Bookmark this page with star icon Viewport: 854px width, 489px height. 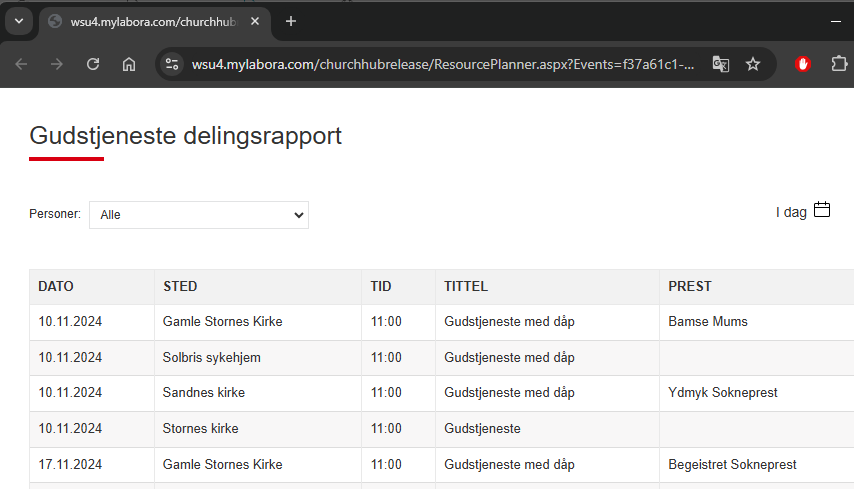coord(753,64)
